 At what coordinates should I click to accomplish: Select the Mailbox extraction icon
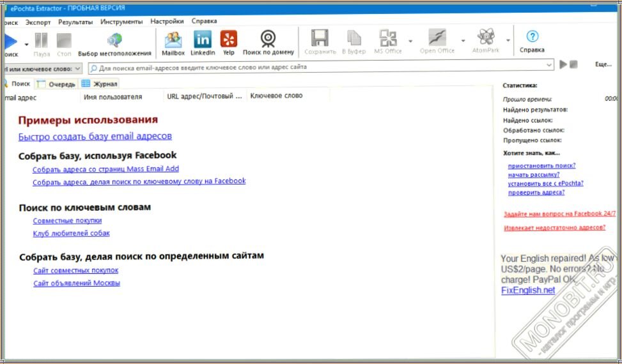pos(173,40)
